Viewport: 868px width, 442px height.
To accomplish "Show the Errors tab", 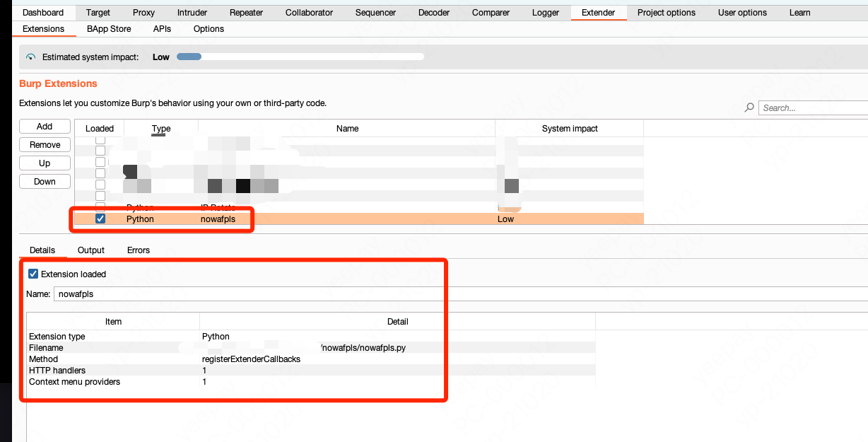I will [x=139, y=250].
